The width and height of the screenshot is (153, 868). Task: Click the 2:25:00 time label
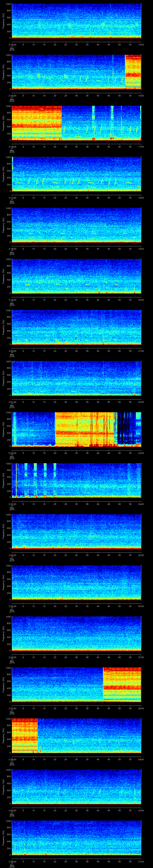pos(12,606)
